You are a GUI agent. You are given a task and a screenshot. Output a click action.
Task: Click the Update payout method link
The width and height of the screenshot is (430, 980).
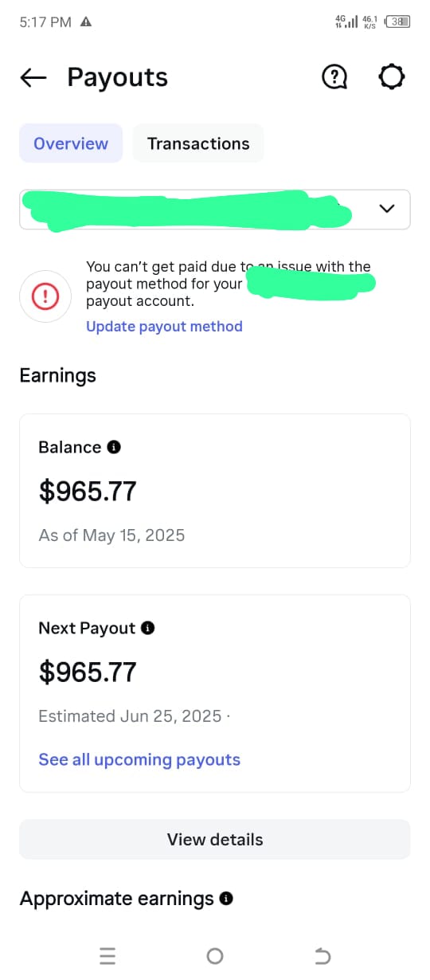click(164, 327)
